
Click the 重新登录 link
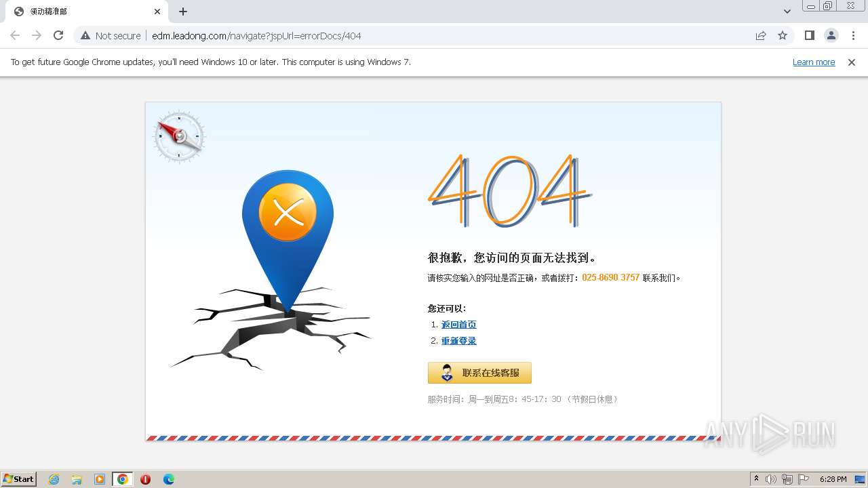pyautogui.click(x=459, y=341)
